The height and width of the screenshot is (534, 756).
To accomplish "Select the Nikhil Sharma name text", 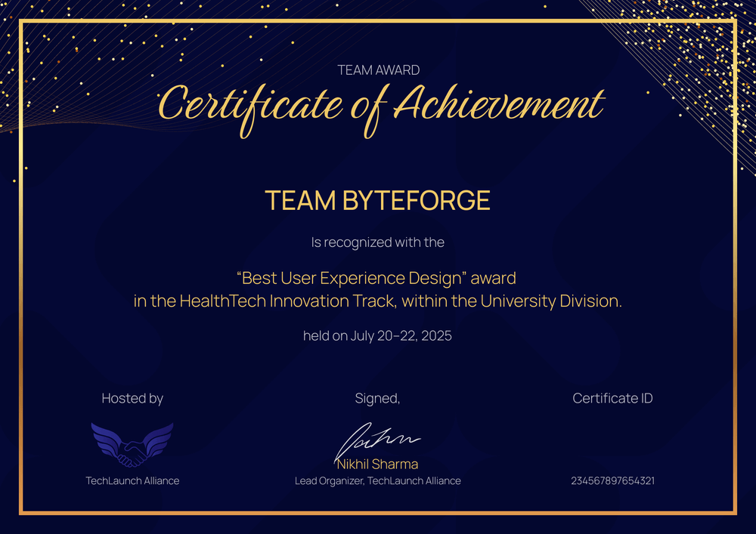I will 378,465.
